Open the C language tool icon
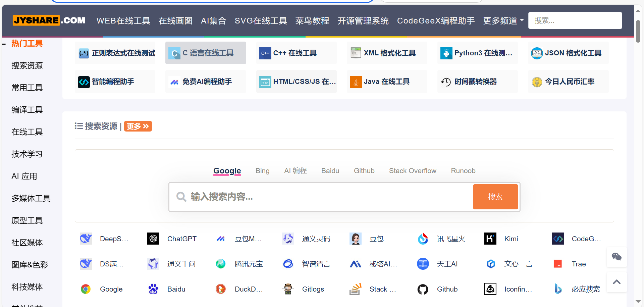644x307 pixels. (174, 53)
